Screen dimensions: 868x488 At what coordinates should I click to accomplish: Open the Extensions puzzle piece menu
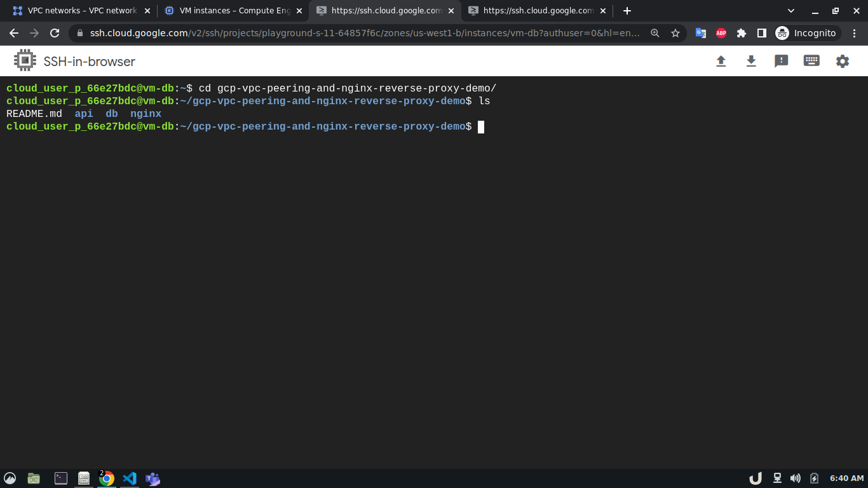(742, 33)
